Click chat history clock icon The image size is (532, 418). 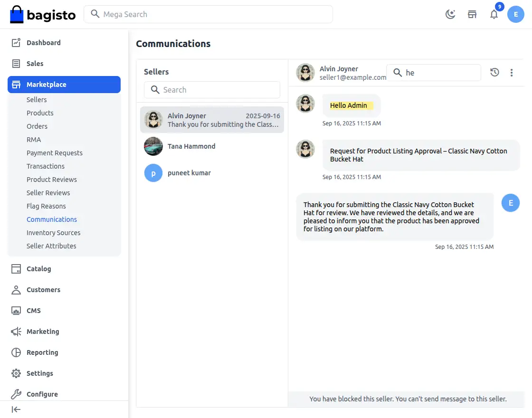click(x=494, y=73)
